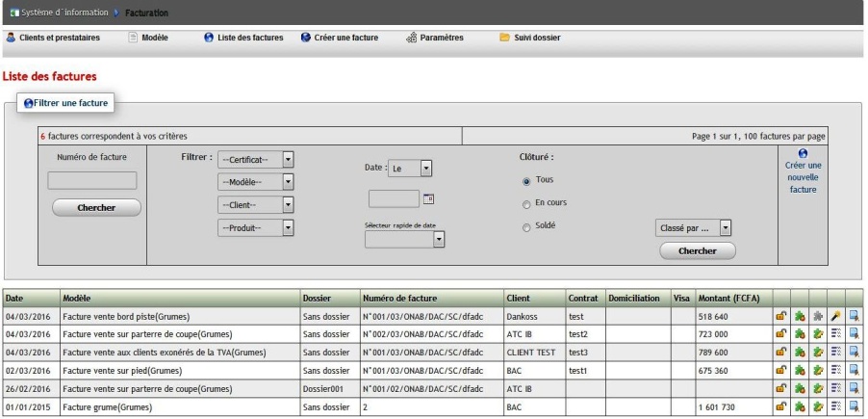Viewport: 868px width, 419px height.
Task: Open the Modèle menu item
Action: (x=148, y=38)
